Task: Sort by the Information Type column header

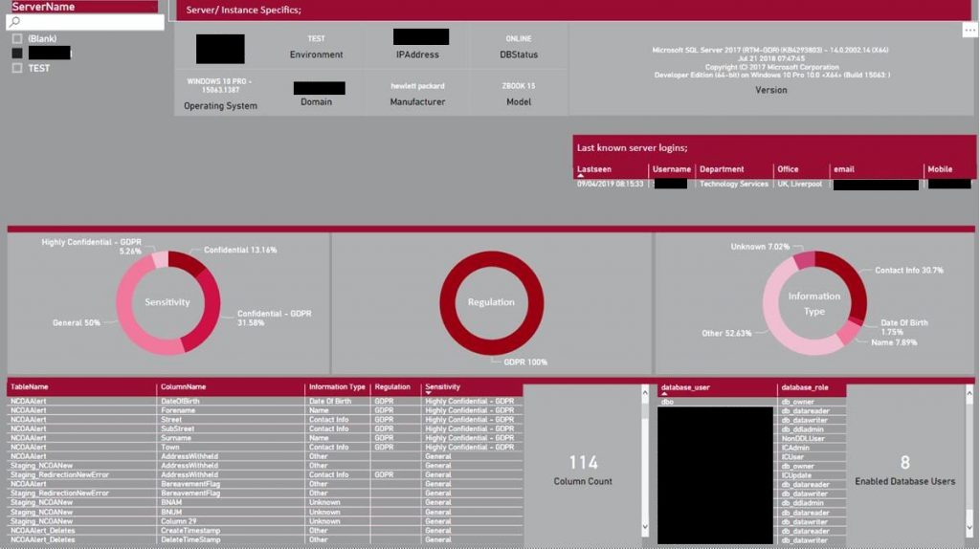Action: coord(337,387)
